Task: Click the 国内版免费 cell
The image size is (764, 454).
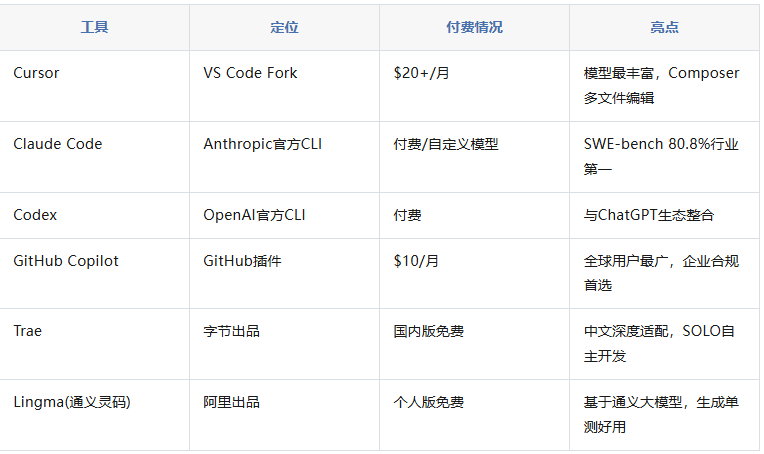Action: pos(475,344)
